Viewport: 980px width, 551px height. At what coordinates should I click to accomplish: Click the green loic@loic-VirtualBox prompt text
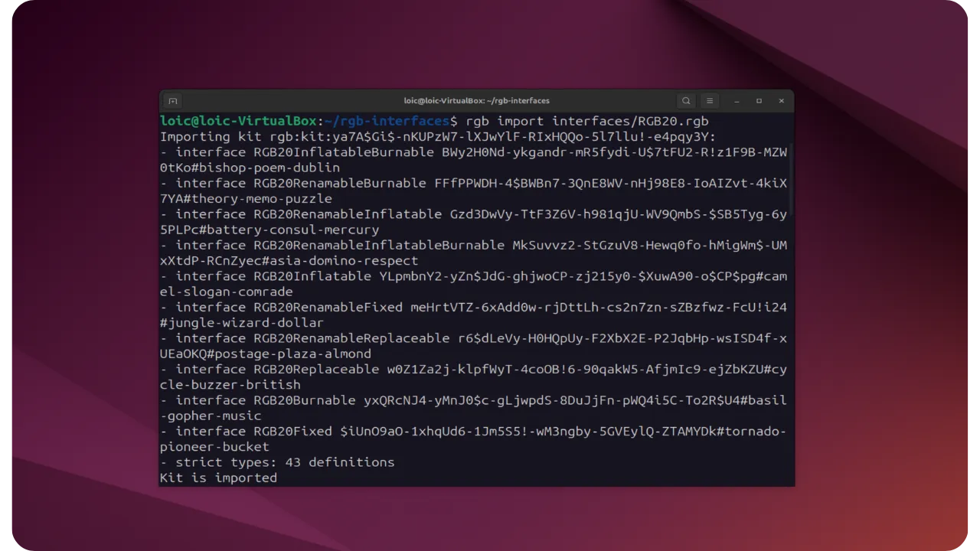click(x=237, y=121)
